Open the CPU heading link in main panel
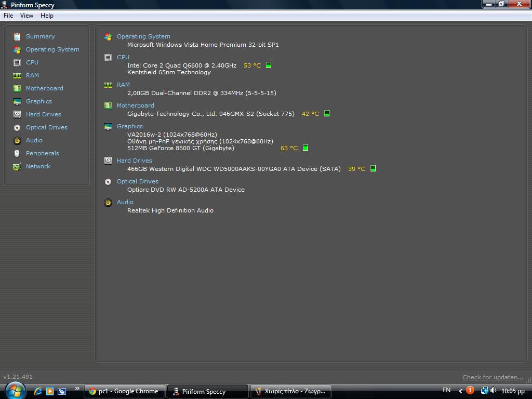The height and width of the screenshot is (399, 532). tap(123, 57)
